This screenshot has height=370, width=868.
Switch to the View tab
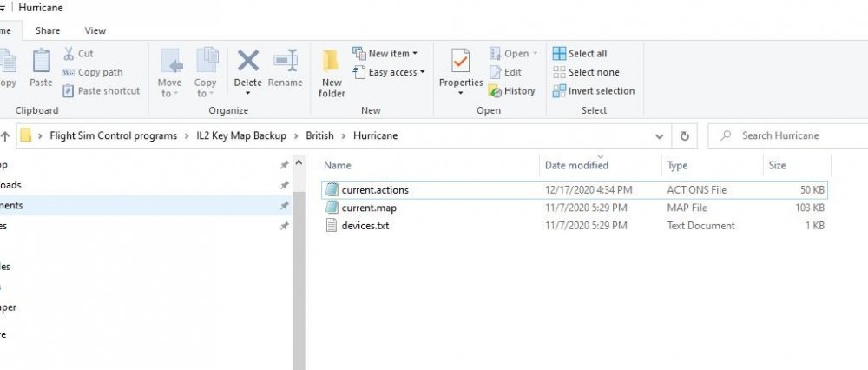pyautogui.click(x=95, y=30)
